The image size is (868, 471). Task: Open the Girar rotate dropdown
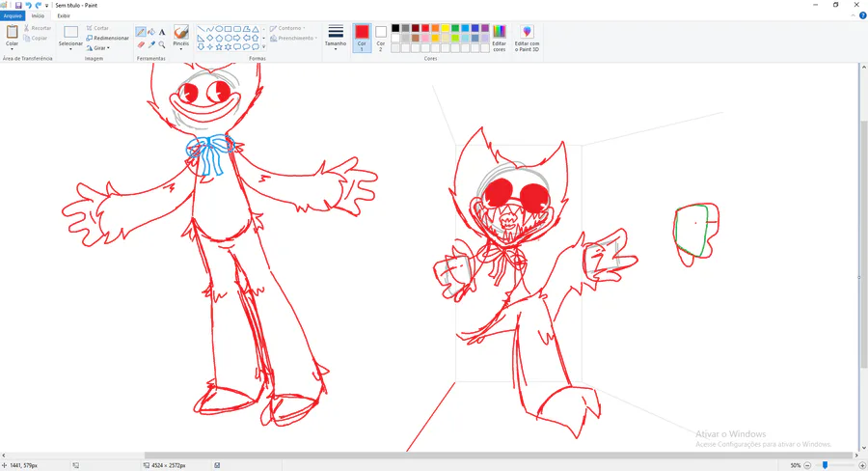pos(98,48)
